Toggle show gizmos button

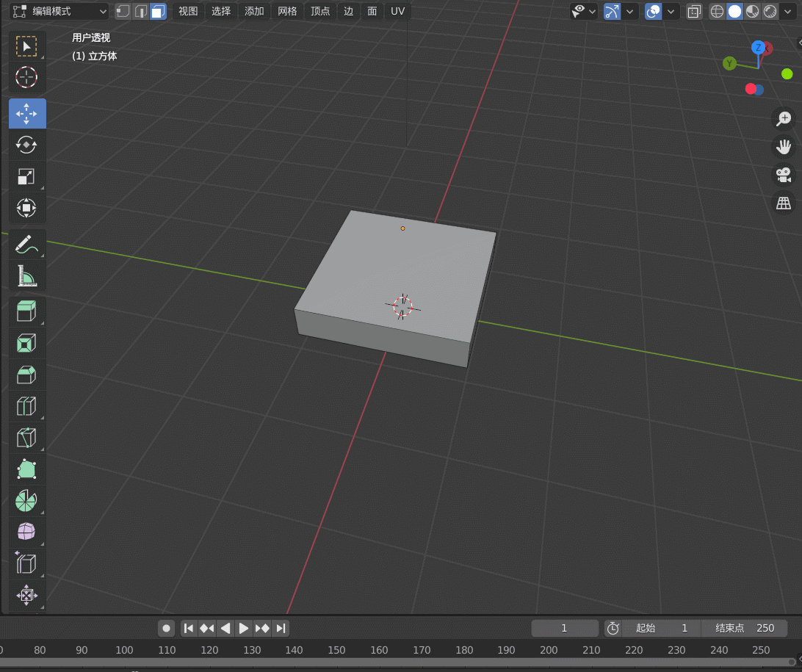click(612, 11)
